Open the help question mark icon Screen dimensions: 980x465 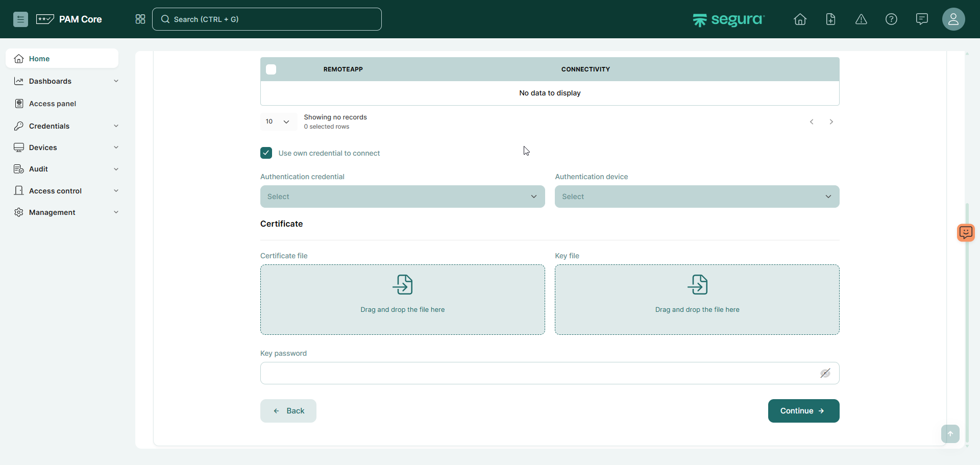pos(891,19)
